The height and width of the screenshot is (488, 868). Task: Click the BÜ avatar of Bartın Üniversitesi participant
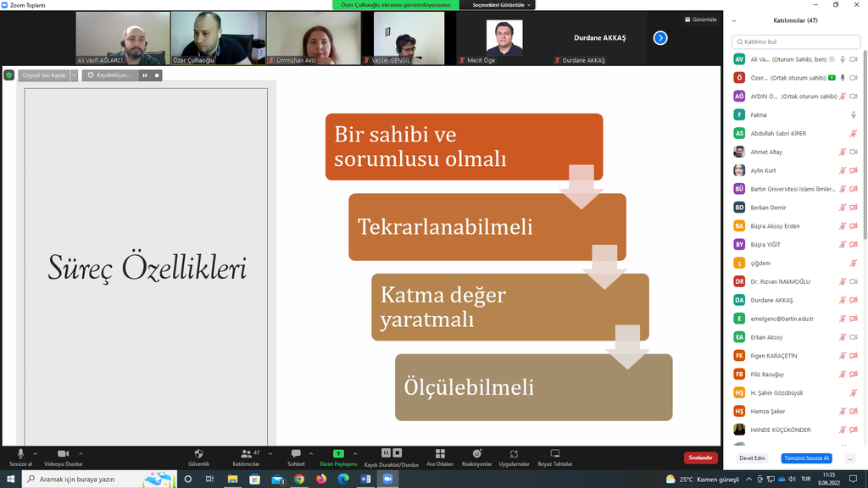pos(739,189)
